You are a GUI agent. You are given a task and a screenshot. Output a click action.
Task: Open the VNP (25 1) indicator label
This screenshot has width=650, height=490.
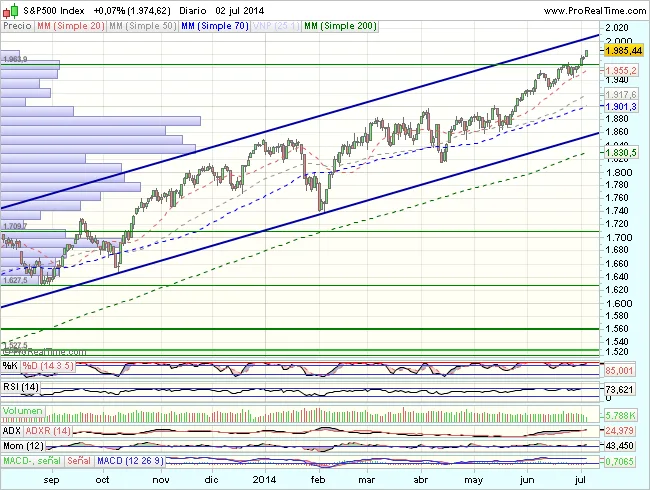[276, 26]
